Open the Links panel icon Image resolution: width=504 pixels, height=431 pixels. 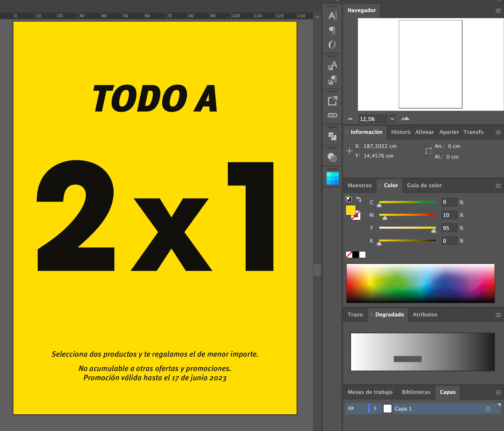pos(332,115)
